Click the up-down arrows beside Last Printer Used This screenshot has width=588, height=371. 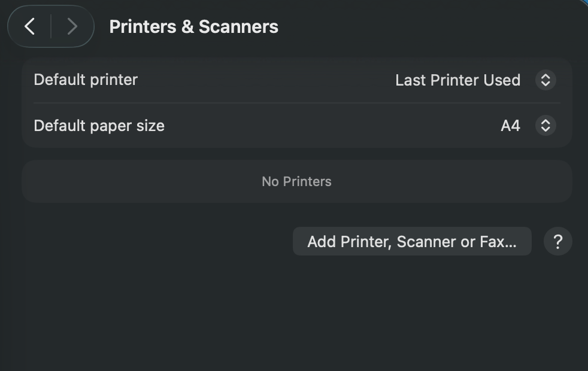coord(545,80)
